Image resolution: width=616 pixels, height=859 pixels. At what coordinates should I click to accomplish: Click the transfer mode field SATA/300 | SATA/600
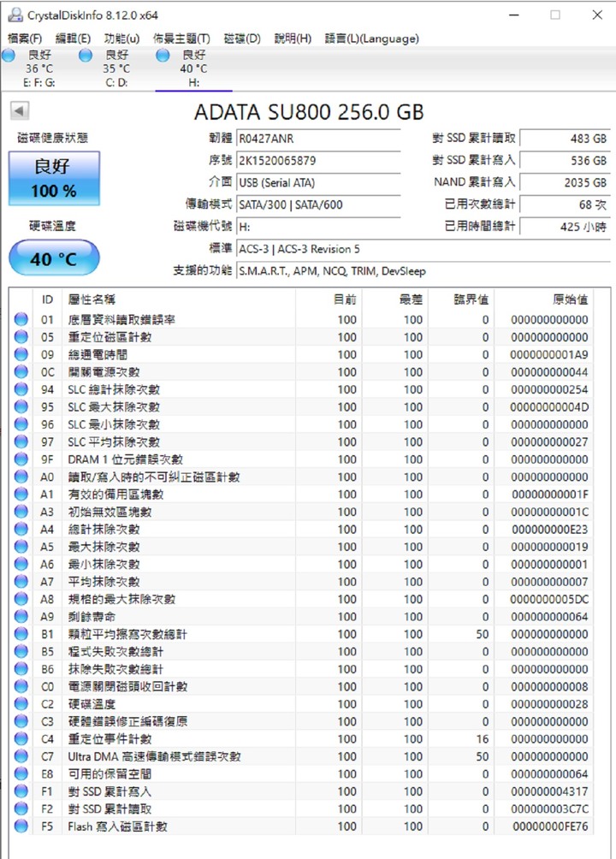pos(318,204)
